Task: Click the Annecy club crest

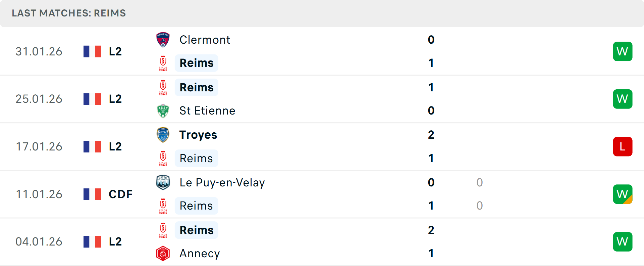Action: [x=163, y=254]
